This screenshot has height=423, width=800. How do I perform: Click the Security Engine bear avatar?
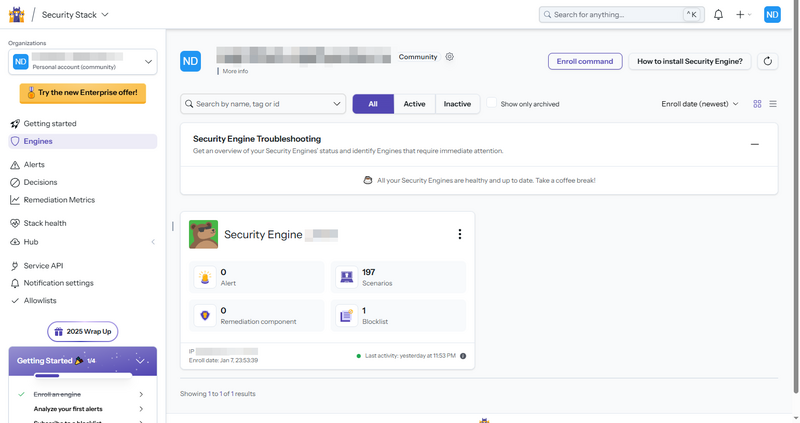204,234
